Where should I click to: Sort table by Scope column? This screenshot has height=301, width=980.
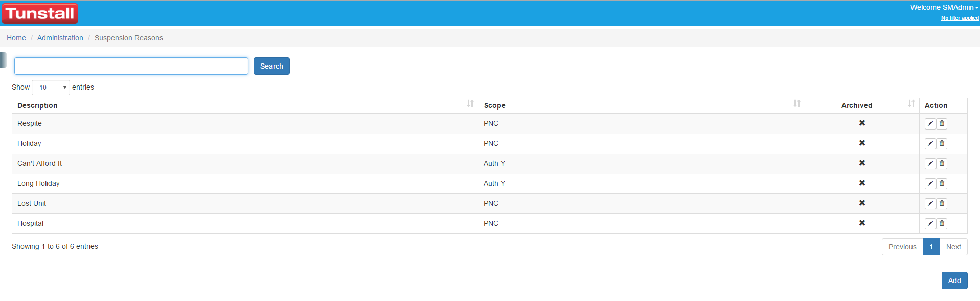click(642, 105)
